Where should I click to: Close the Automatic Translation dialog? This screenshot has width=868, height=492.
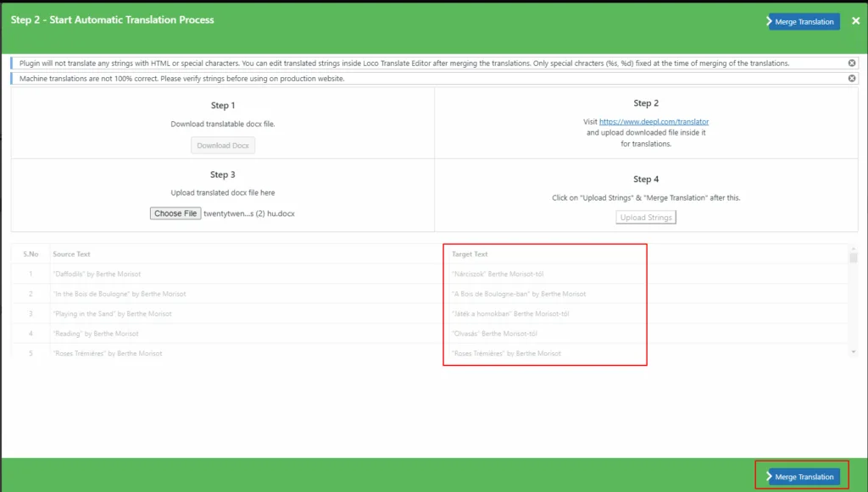pos(855,21)
